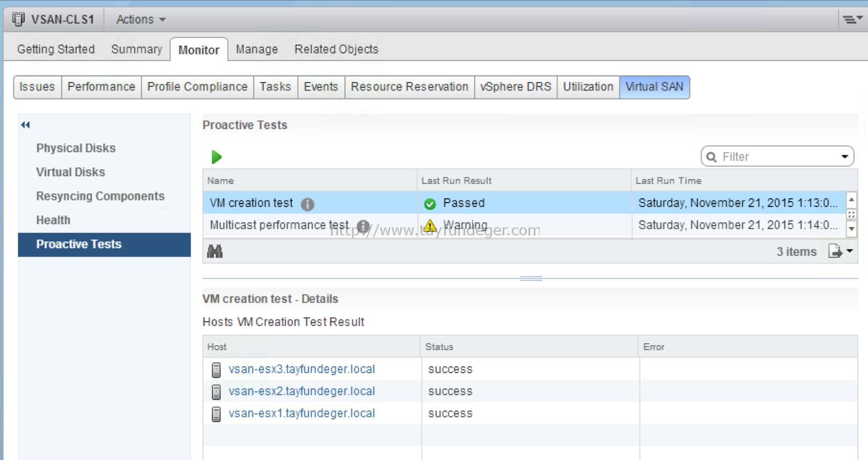The width and height of the screenshot is (868, 460).
Task: Sort by Last Run Result column
Action: (524, 181)
